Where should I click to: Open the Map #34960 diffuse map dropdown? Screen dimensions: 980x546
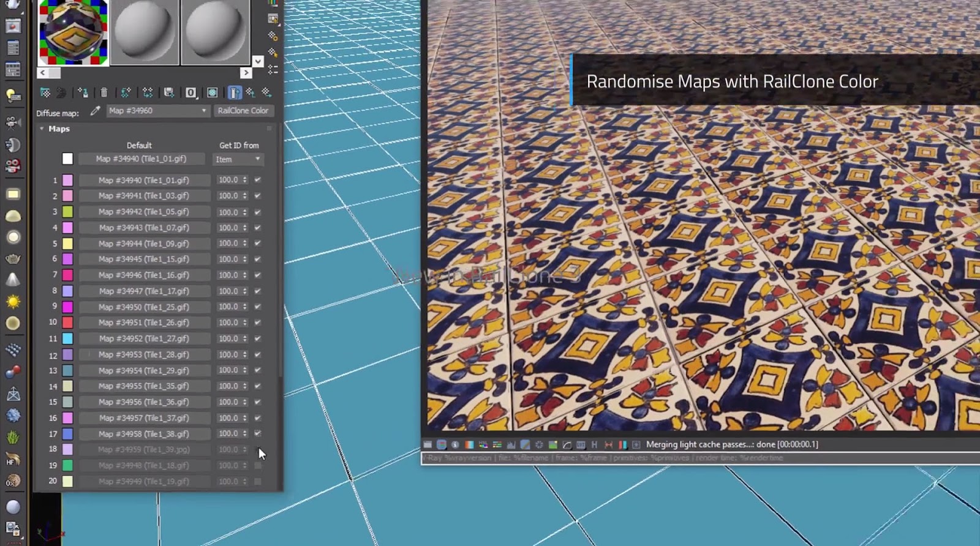[158, 111]
